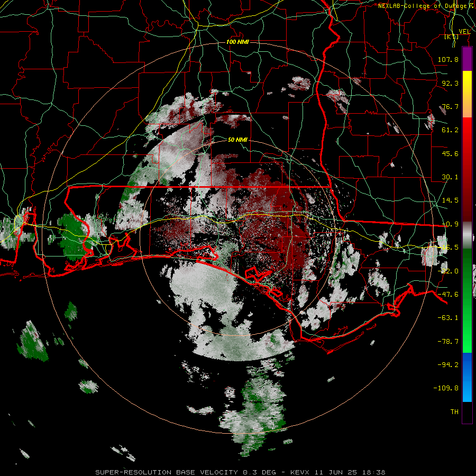Image resolution: width=476 pixels, height=476 pixels.
Task: Click the gray zero-velocity segment of the color bar
Action: click(x=467, y=235)
